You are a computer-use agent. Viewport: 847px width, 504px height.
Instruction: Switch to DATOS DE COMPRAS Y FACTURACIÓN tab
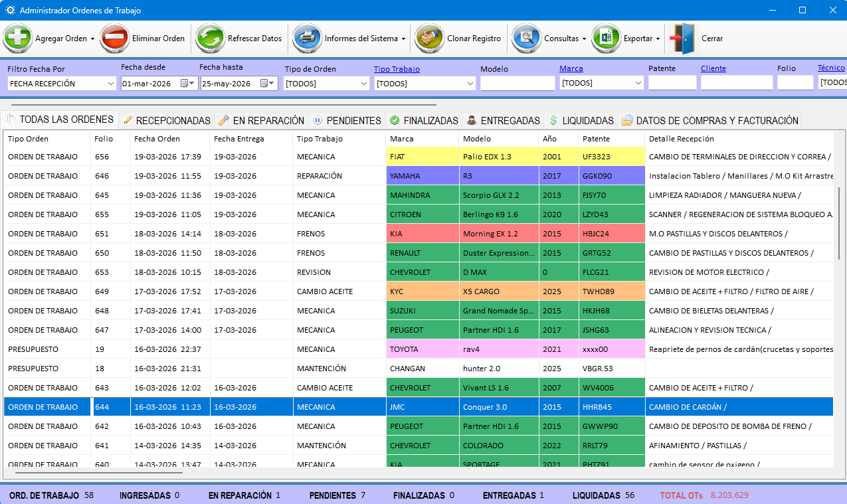[709, 120]
